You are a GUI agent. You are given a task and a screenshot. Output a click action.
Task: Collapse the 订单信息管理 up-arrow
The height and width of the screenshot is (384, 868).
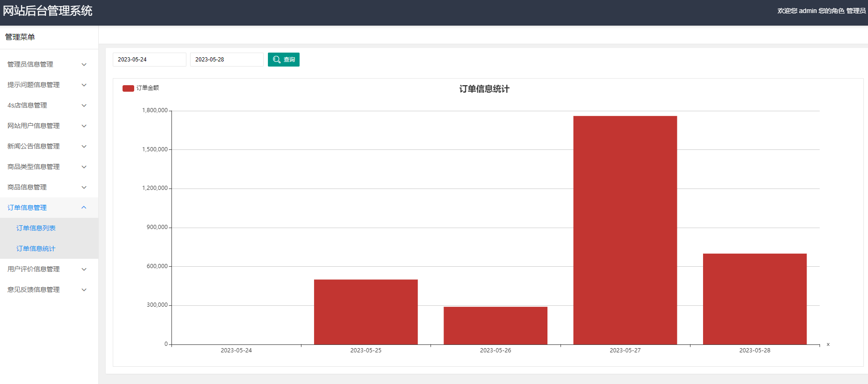click(84, 208)
